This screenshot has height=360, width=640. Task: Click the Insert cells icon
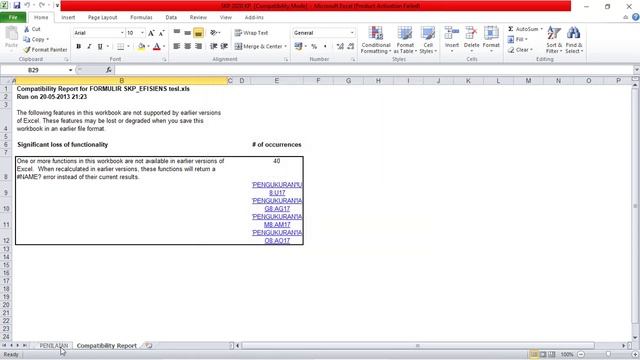452,33
